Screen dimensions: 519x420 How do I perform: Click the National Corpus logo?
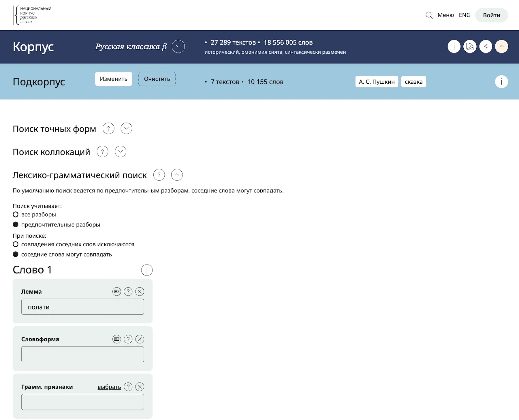point(32,15)
